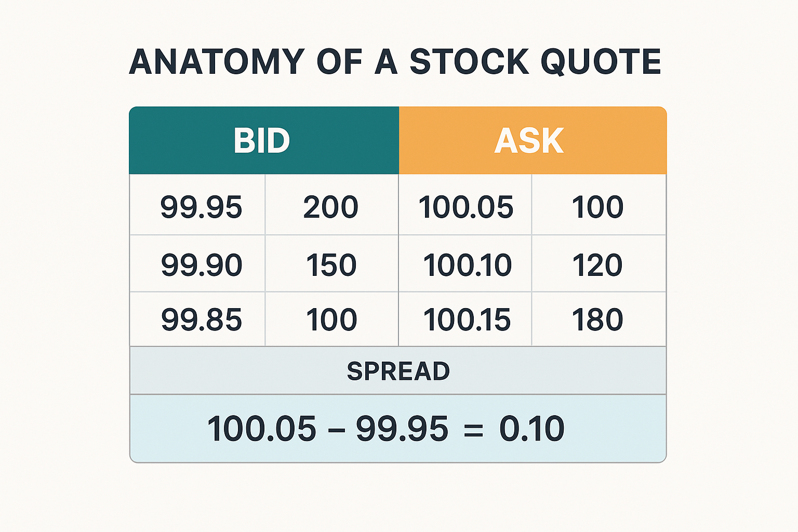Click the 100.05 ask price
This screenshot has height=532, width=798.
[x=465, y=207]
